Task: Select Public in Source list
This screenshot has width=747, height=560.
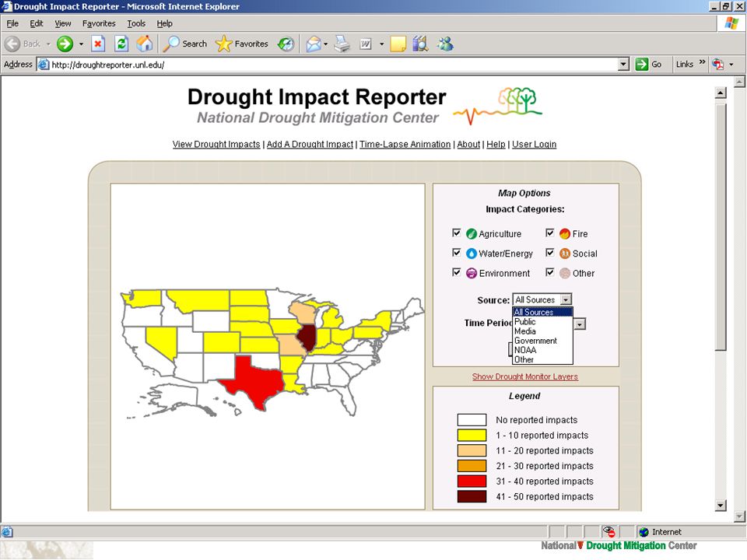Action: click(x=542, y=322)
